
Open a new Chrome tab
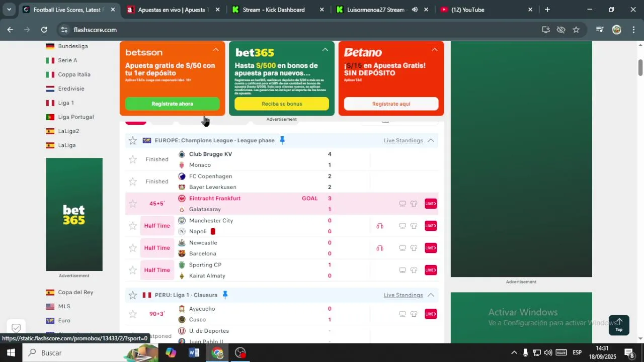tap(547, 10)
